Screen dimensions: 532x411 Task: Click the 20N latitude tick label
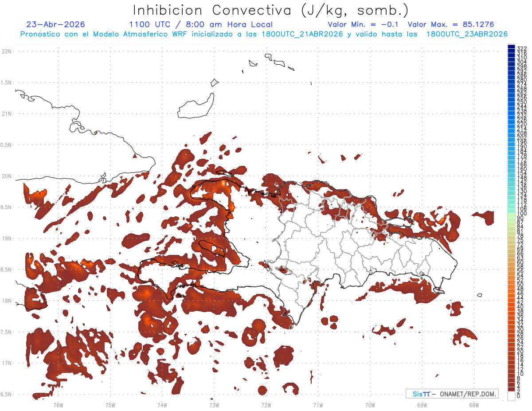pos(7,176)
